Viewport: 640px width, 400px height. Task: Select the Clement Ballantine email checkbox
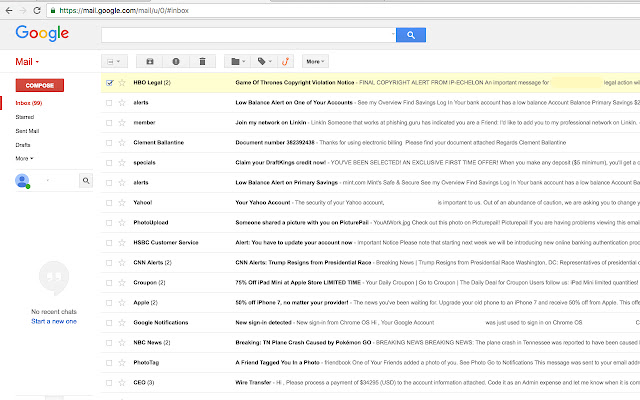(109, 143)
